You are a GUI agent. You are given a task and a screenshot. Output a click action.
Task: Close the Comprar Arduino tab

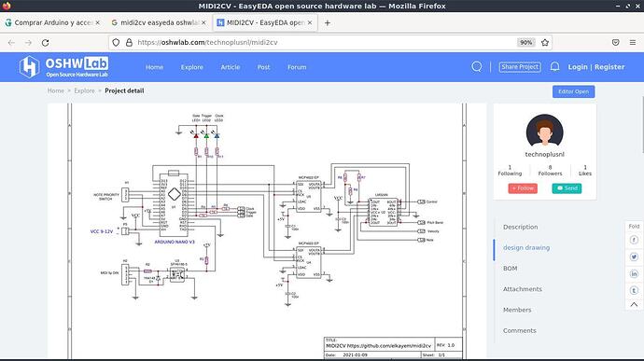tap(98, 22)
